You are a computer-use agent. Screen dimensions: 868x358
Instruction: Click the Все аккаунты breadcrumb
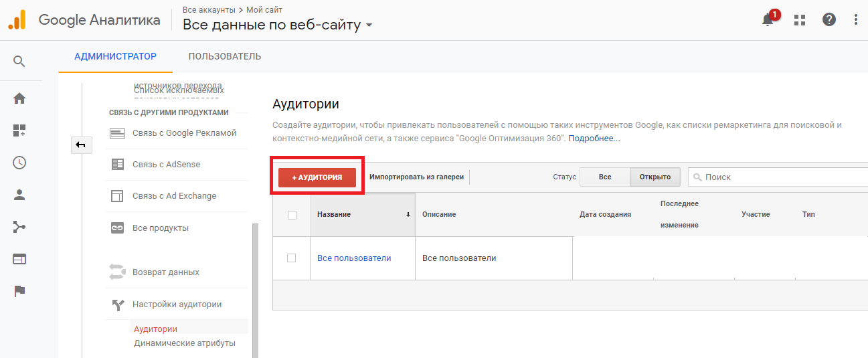click(x=209, y=10)
